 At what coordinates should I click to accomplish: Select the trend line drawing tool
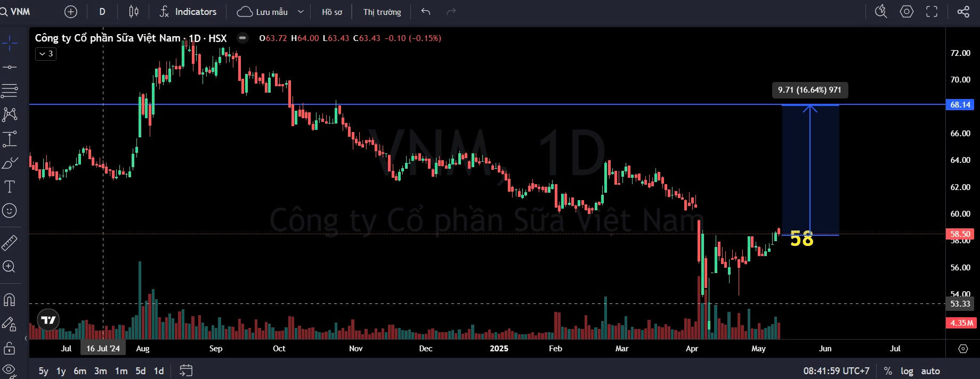click(10, 67)
